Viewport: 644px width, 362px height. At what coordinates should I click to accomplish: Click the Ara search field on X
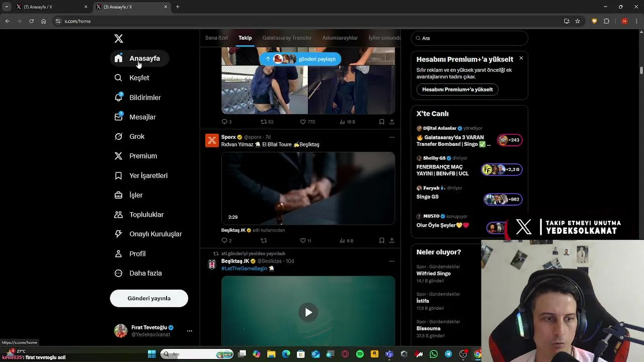pyautogui.click(x=469, y=38)
